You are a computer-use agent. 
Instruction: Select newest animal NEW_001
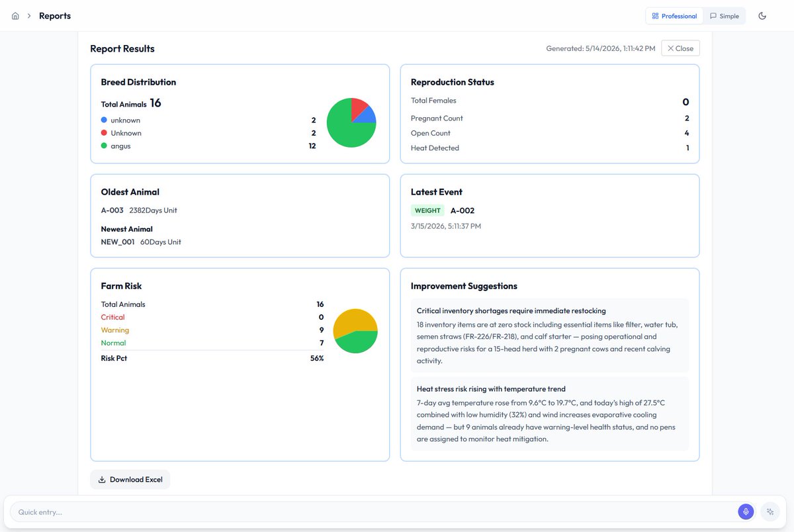point(118,242)
